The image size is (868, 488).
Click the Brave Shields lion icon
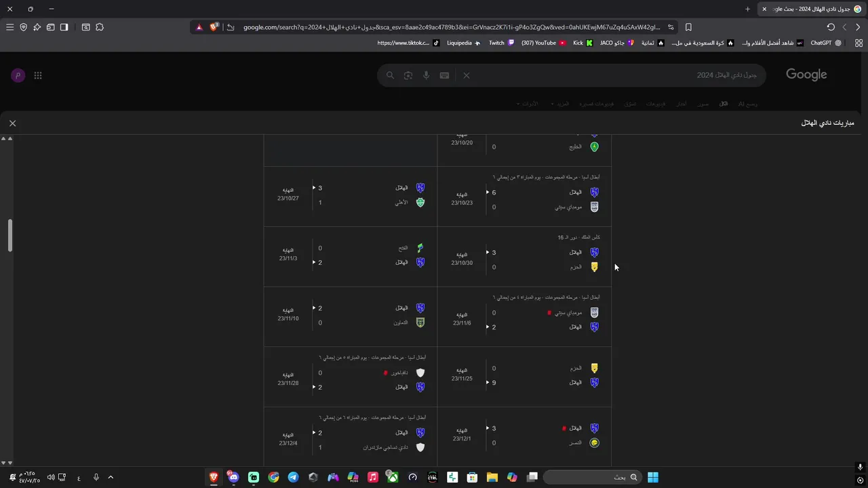point(214,27)
